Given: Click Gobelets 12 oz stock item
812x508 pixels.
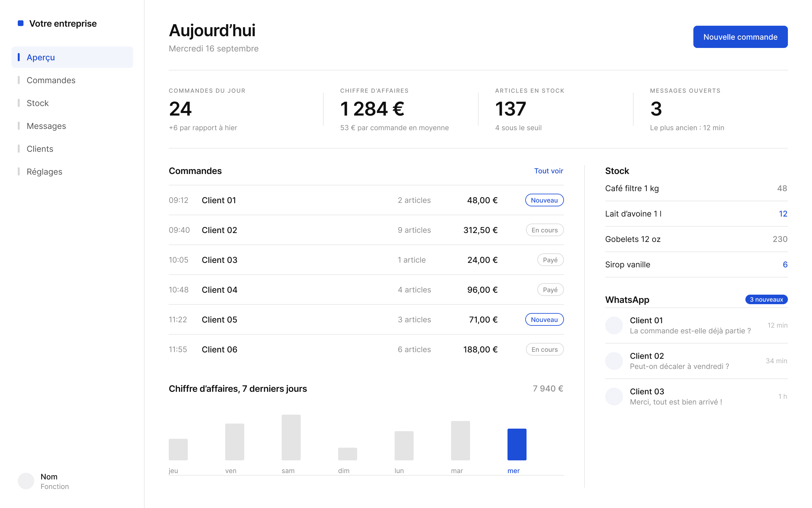Looking at the screenshot, I should (x=633, y=239).
